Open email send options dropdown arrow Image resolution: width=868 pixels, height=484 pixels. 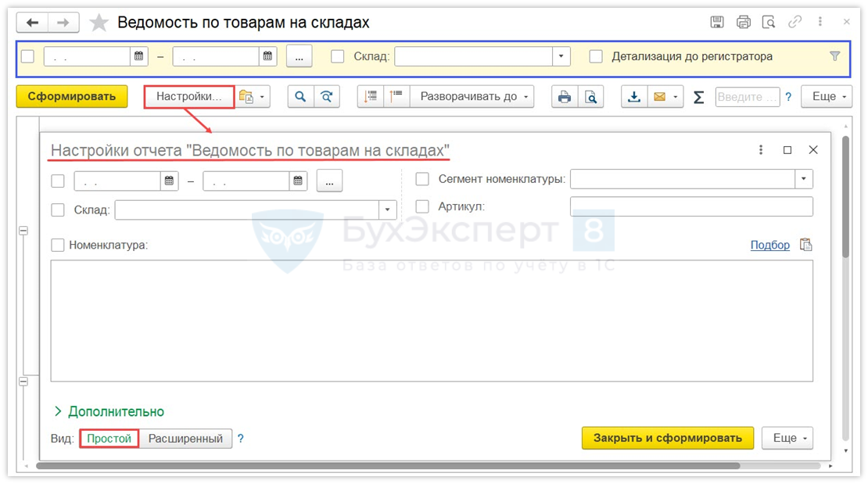[676, 97]
